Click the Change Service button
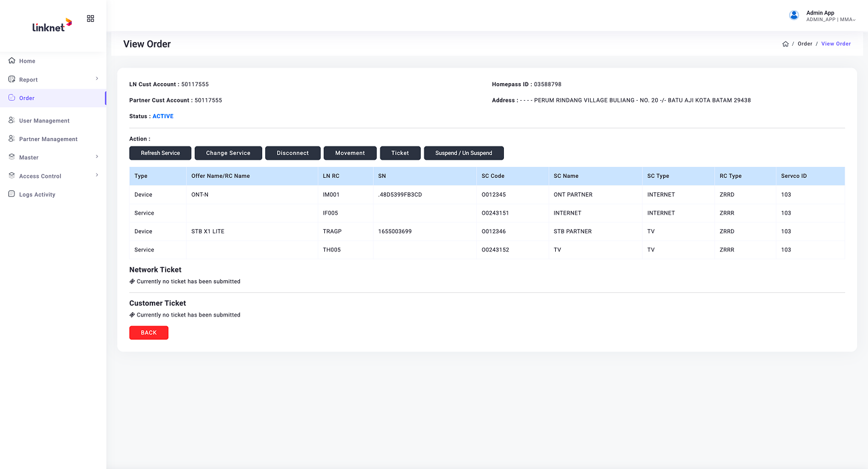Screen dimensions: 868x469 (228, 153)
